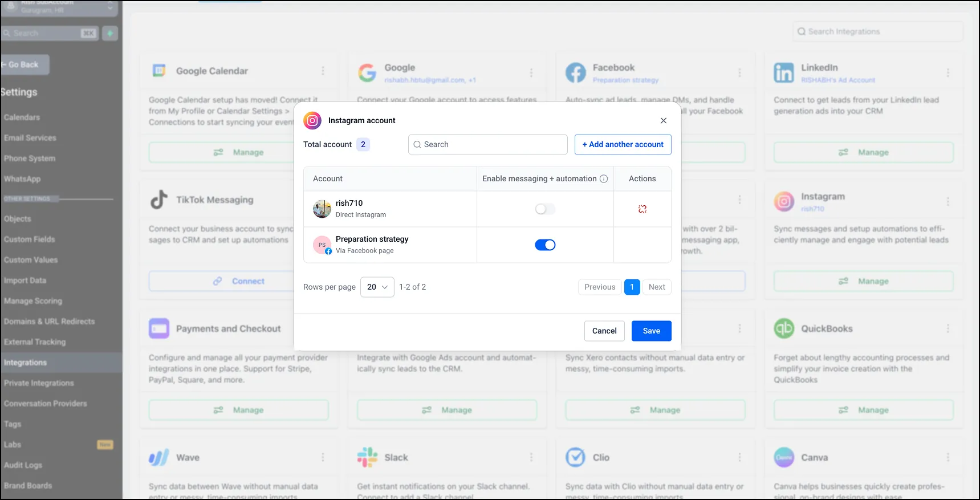Viewport: 980px width, 500px height.
Task: Open Slack card options menu
Action: [x=531, y=457]
